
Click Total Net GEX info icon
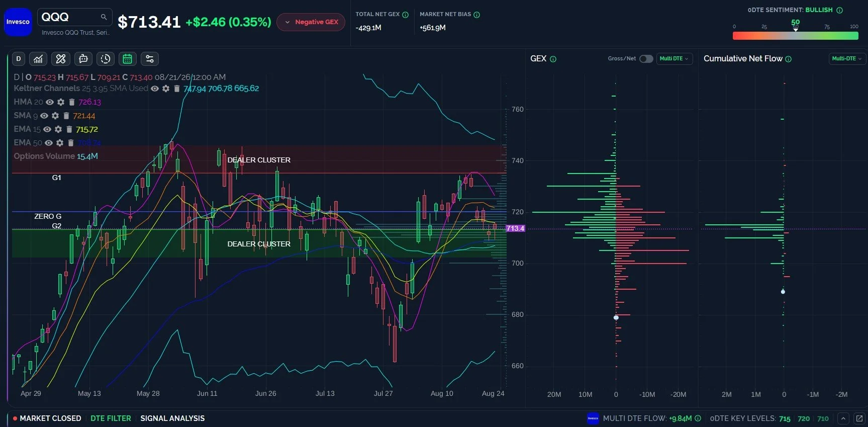coord(405,15)
